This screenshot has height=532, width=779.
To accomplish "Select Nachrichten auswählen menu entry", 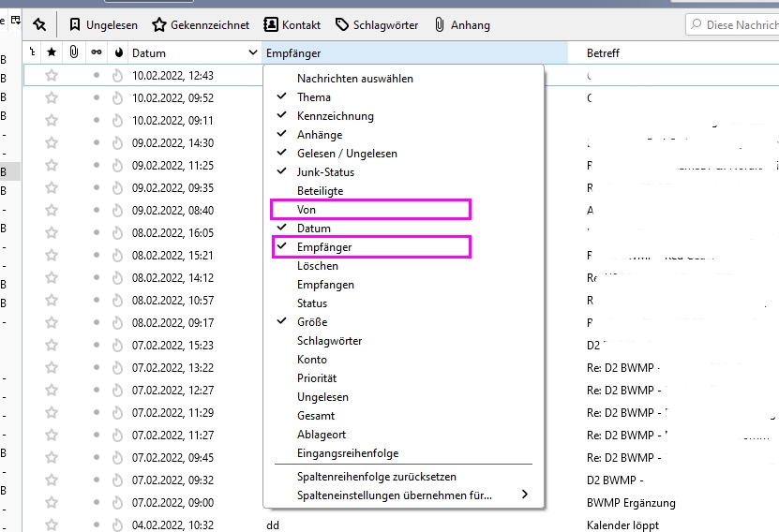I will click(354, 79).
